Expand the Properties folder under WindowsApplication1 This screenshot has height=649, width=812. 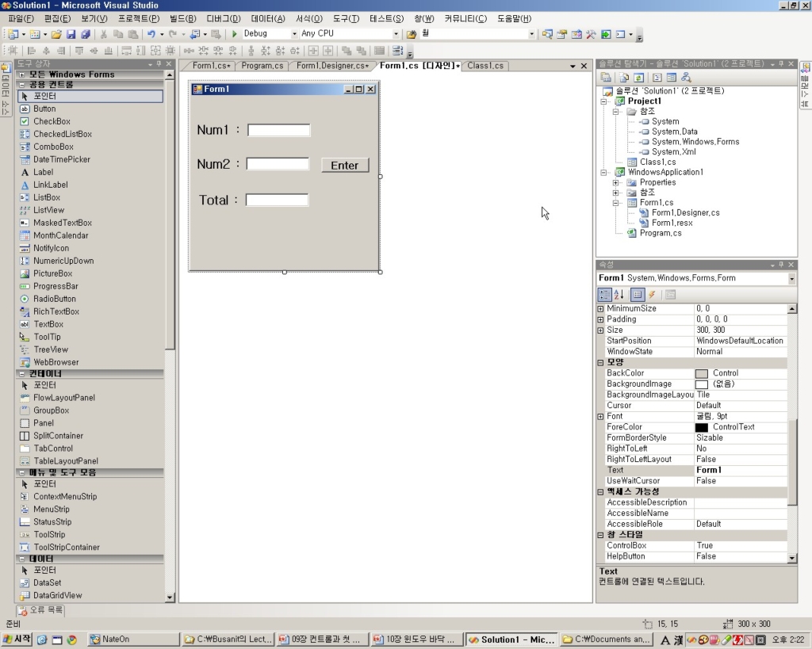pyautogui.click(x=615, y=183)
